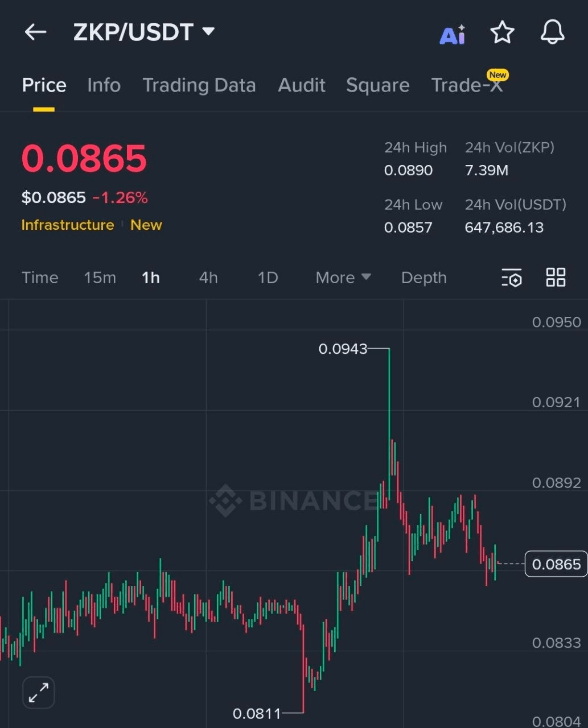This screenshot has height=728, width=588.
Task: Go to the Square tab
Action: point(377,85)
